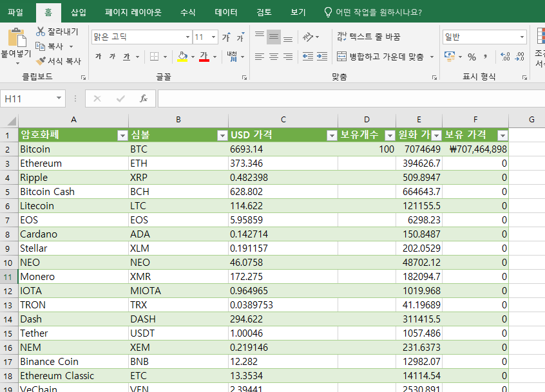This screenshot has width=545, height=392.
Task: Center text horizontally
Action: (x=274, y=57)
